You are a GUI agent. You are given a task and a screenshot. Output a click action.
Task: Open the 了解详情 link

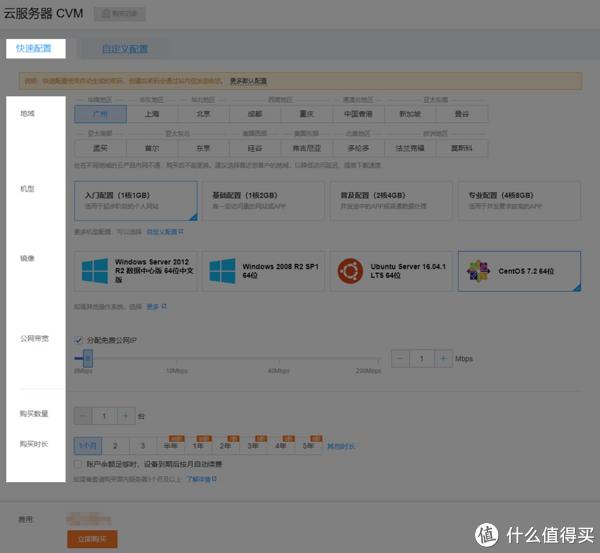click(201, 479)
